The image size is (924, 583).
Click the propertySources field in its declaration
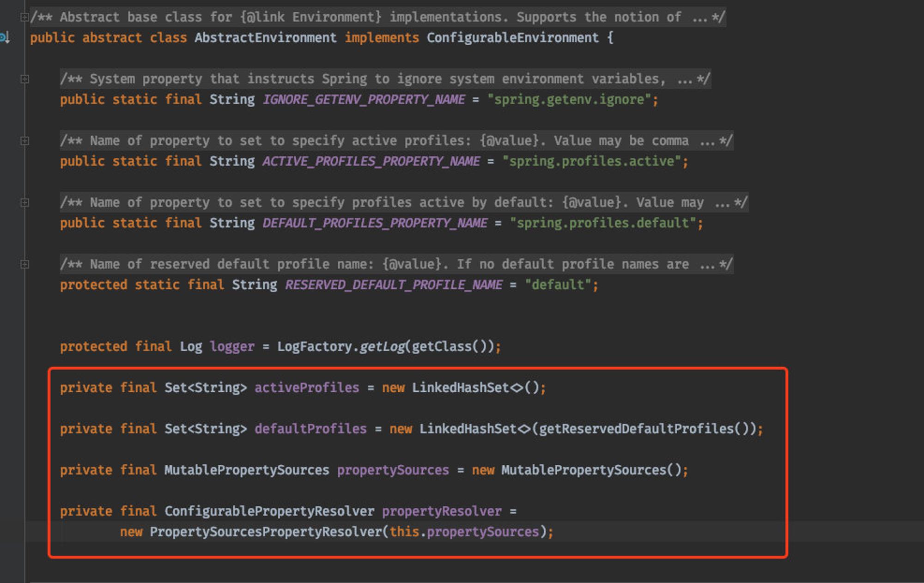[x=393, y=470]
